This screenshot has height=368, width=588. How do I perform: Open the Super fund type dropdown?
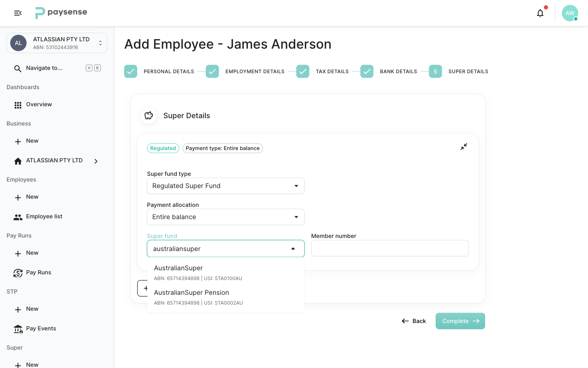[226, 186]
